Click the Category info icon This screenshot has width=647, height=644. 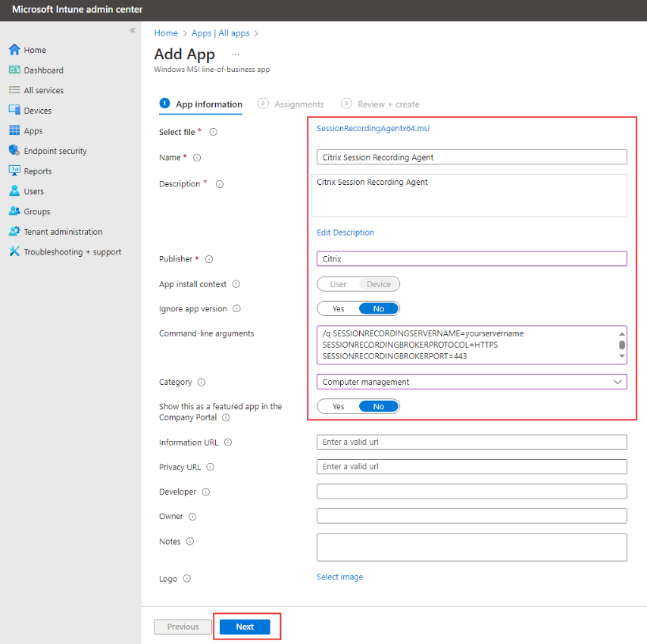tap(202, 382)
